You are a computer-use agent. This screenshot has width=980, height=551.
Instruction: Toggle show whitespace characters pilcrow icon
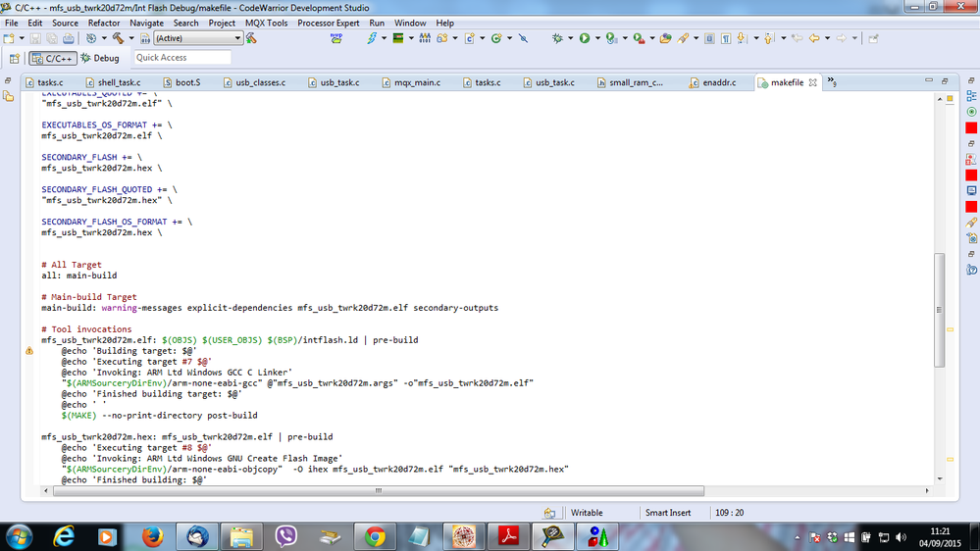(726, 38)
